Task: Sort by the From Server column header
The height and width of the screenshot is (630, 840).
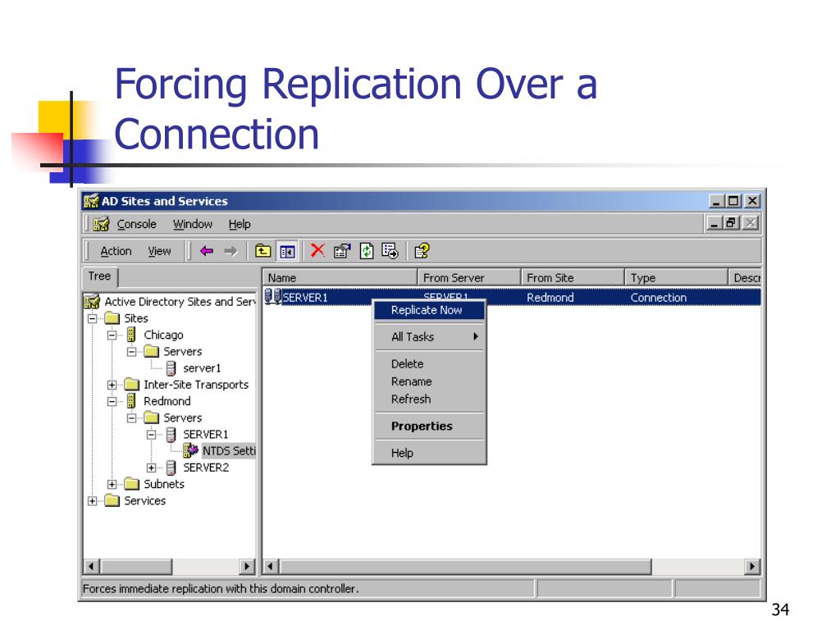Action: (468, 277)
